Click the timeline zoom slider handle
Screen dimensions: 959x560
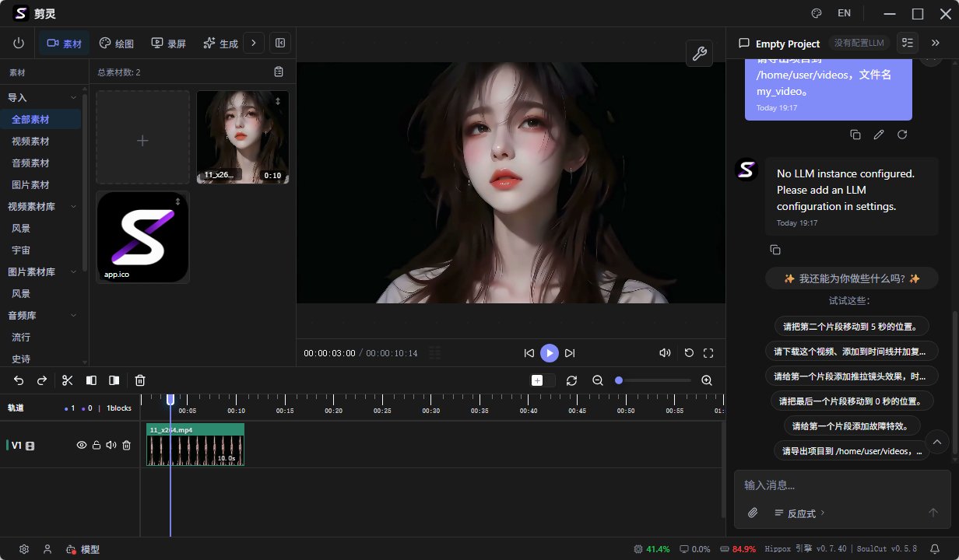[x=619, y=380]
